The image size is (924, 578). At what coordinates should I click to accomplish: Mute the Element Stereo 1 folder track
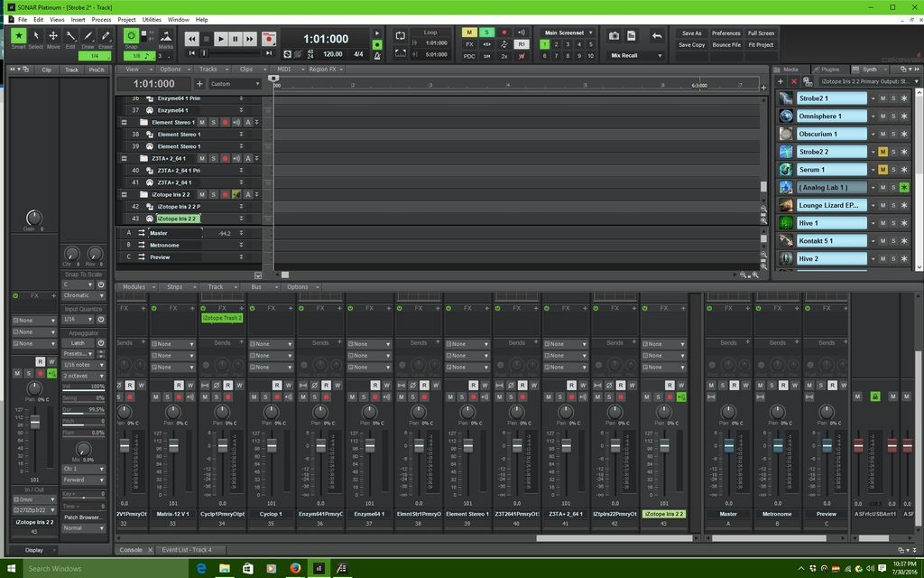click(201, 122)
